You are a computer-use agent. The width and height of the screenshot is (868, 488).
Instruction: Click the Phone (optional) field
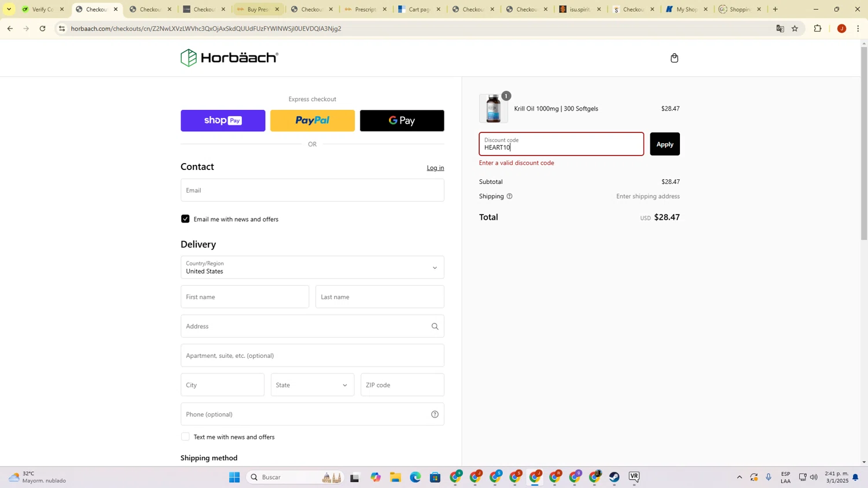(312, 415)
